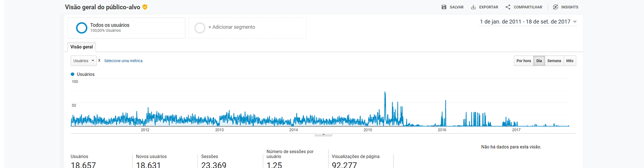The height and width of the screenshot is (168, 644).
Task: Click + Adicionar segmento text
Action: [x=231, y=27]
